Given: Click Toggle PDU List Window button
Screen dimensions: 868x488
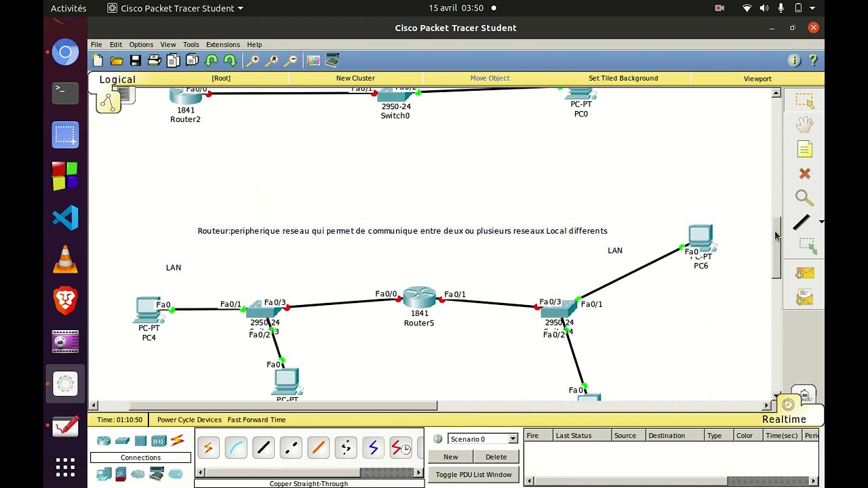Looking at the screenshot, I should pyautogui.click(x=473, y=474).
